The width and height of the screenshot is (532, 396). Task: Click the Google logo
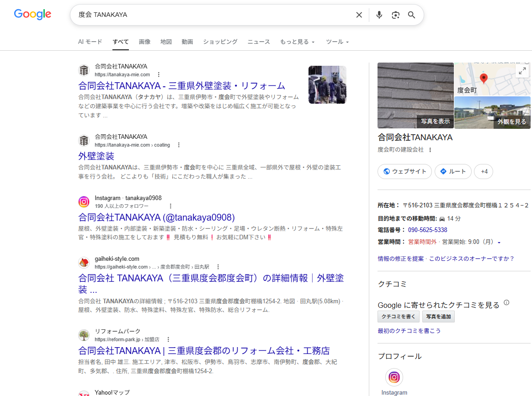[x=32, y=14]
